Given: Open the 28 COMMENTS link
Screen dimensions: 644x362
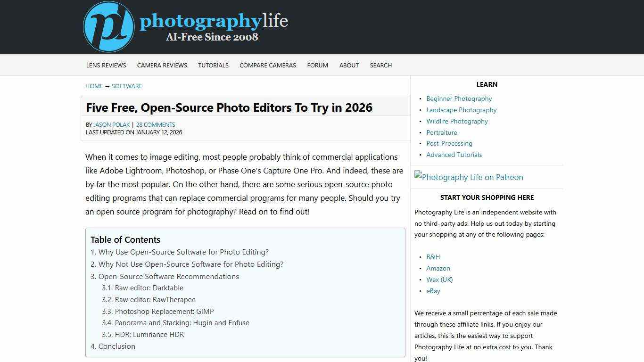Looking at the screenshot, I should [156, 124].
